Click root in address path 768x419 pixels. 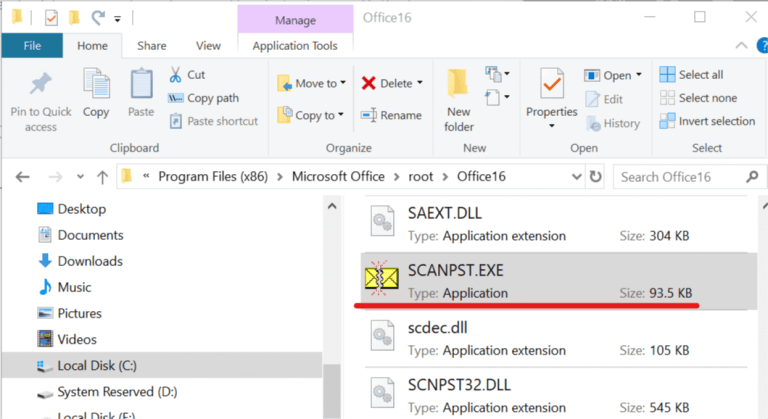[x=421, y=176]
